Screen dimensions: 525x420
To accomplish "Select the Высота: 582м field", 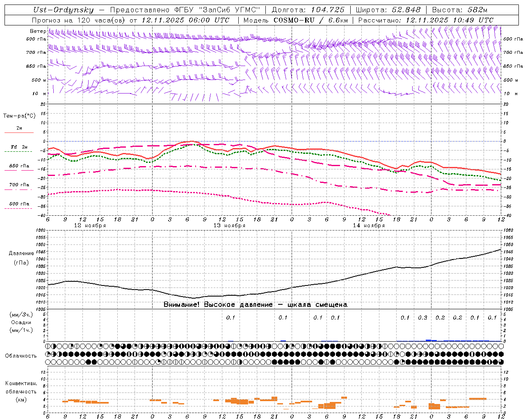I will click(x=459, y=10).
